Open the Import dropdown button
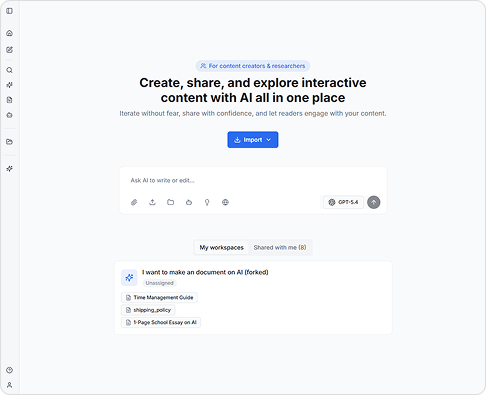 coord(253,140)
